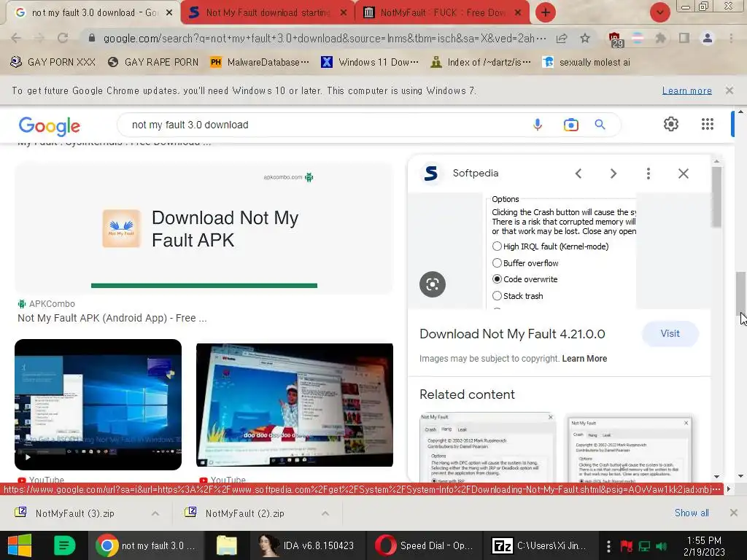
Task: Close the Google search tab
Action: pos(169,13)
